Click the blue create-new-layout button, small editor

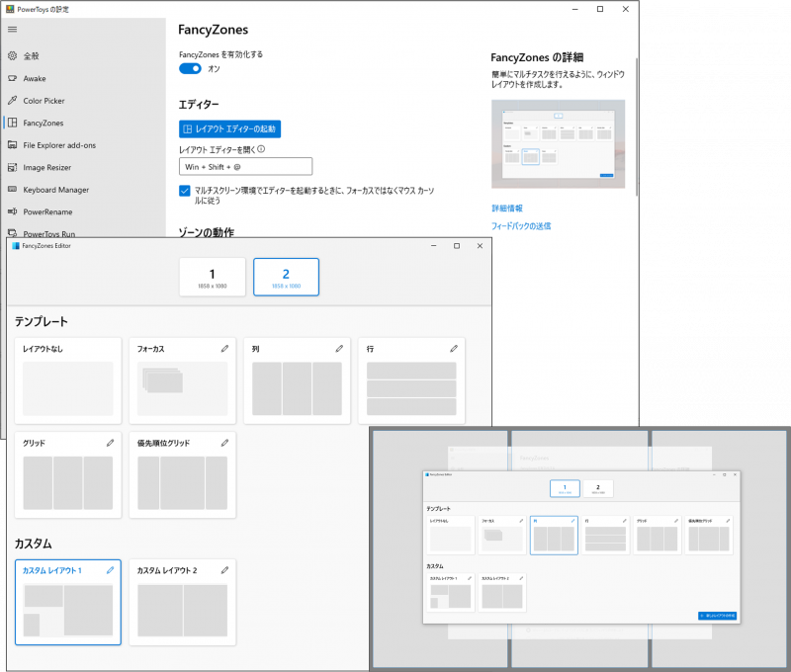(718, 616)
